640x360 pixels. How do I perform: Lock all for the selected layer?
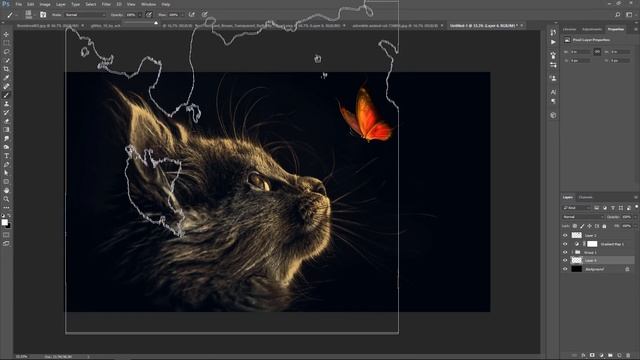(x=604, y=226)
